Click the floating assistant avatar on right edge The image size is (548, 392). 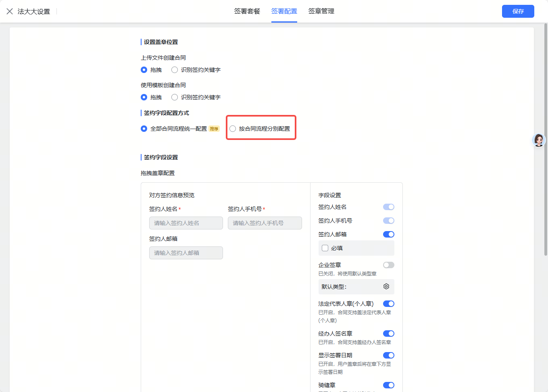(x=538, y=140)
